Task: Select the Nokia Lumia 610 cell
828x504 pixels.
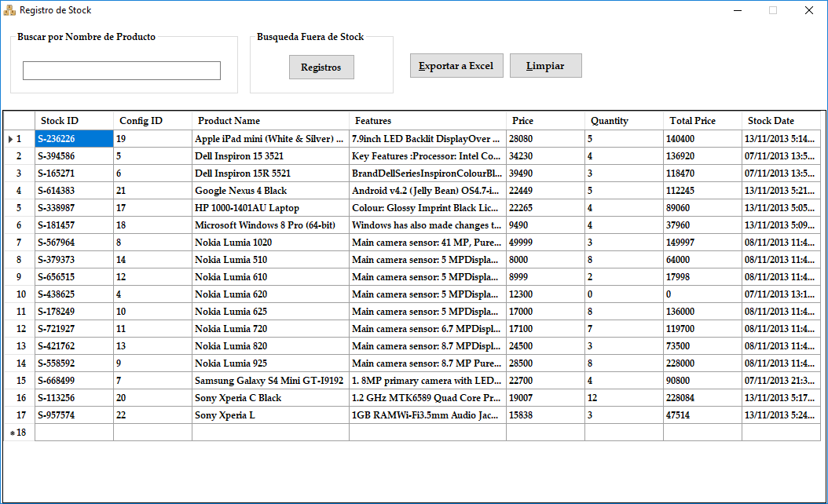Action: click(x=270, y=277)
